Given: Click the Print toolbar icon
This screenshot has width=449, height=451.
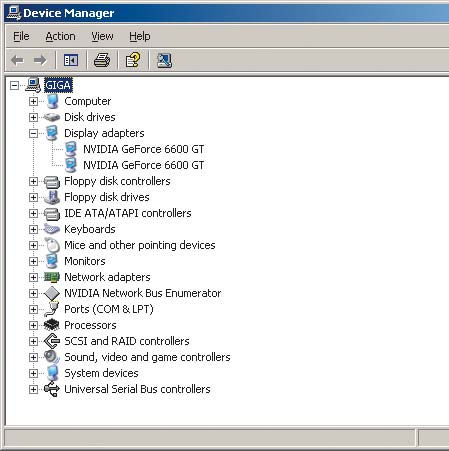Looking at the screenshot, I should [102, 60].
